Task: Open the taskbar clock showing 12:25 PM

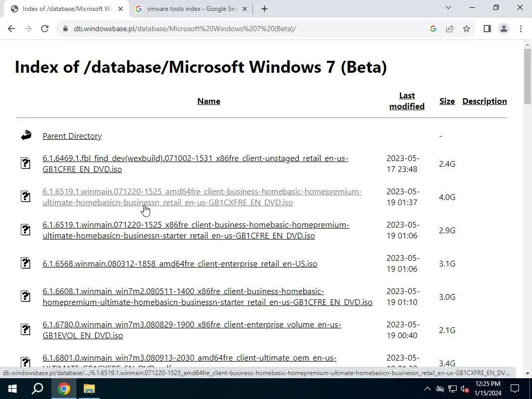Action: click(x=487, y=389)
